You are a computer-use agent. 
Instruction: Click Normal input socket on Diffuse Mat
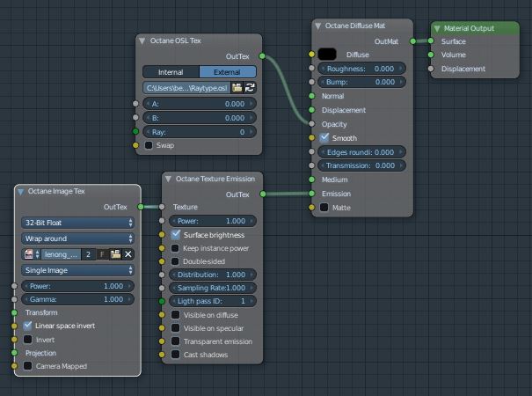pyautogui.click(x=312, y=96)
